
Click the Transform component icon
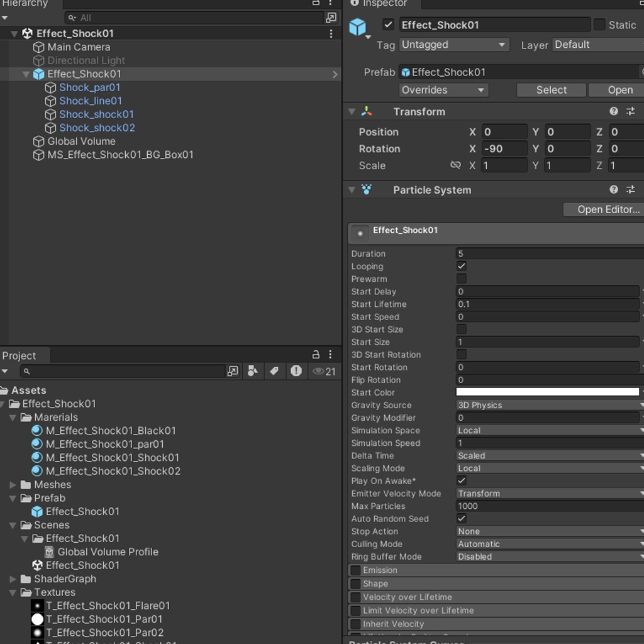click(x=367, y=111)
